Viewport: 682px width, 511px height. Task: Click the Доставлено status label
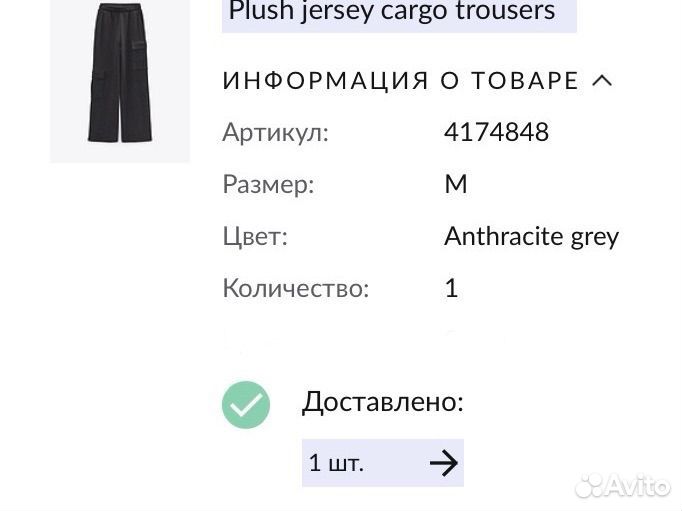tap(383, 402)
